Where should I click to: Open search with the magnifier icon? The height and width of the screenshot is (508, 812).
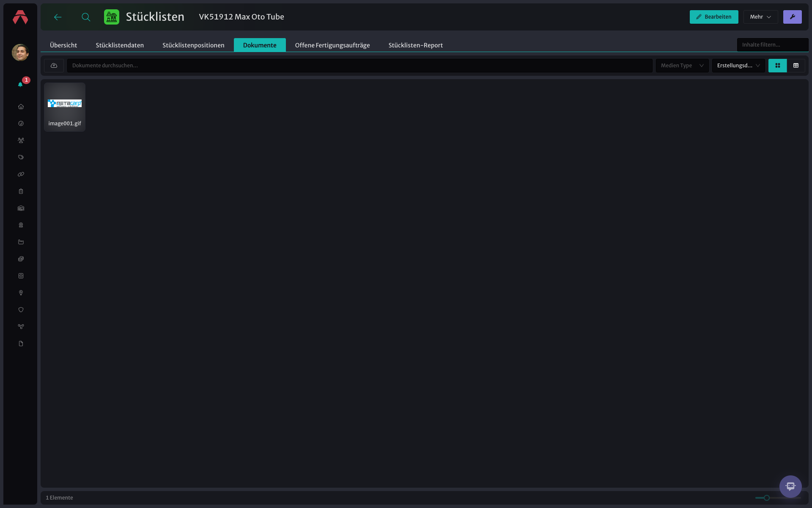click(86, 17)
